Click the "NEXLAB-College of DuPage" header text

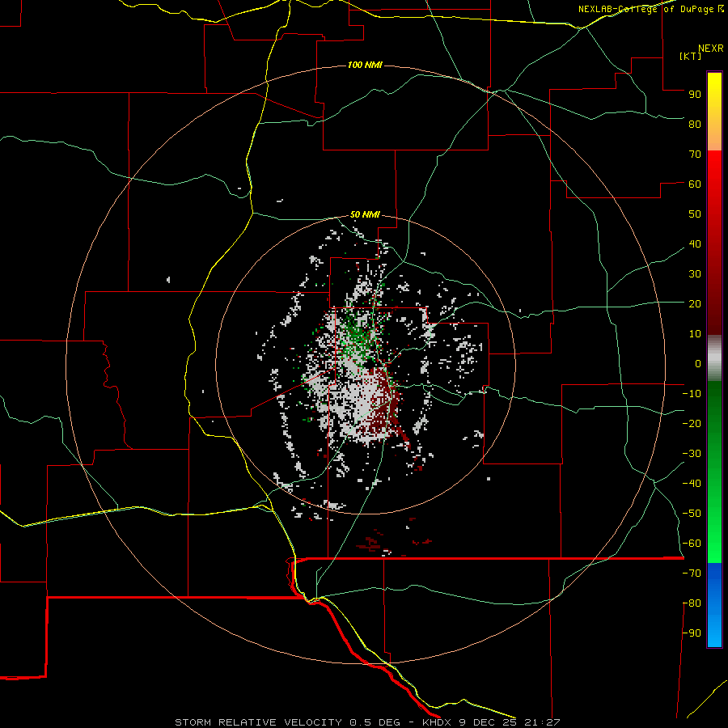click(x=645, y=9)
